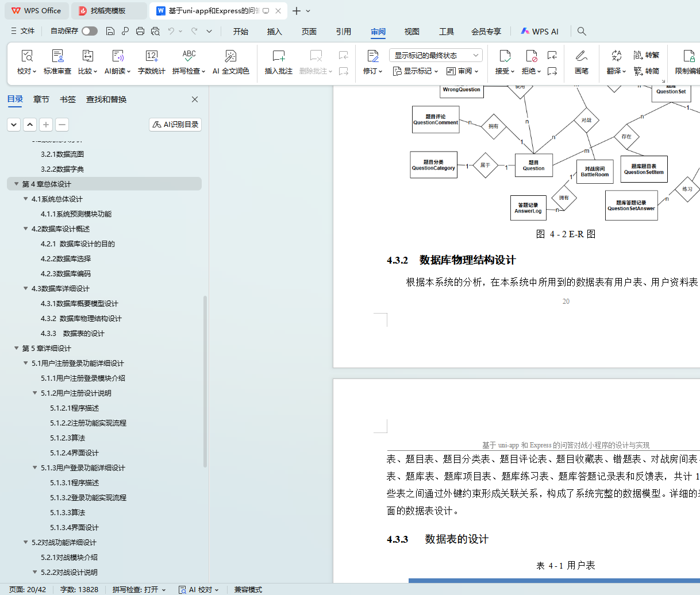Collapse the 第 4 章总体设计 tree node
The image size is (700, 595).
click(16, 184)
